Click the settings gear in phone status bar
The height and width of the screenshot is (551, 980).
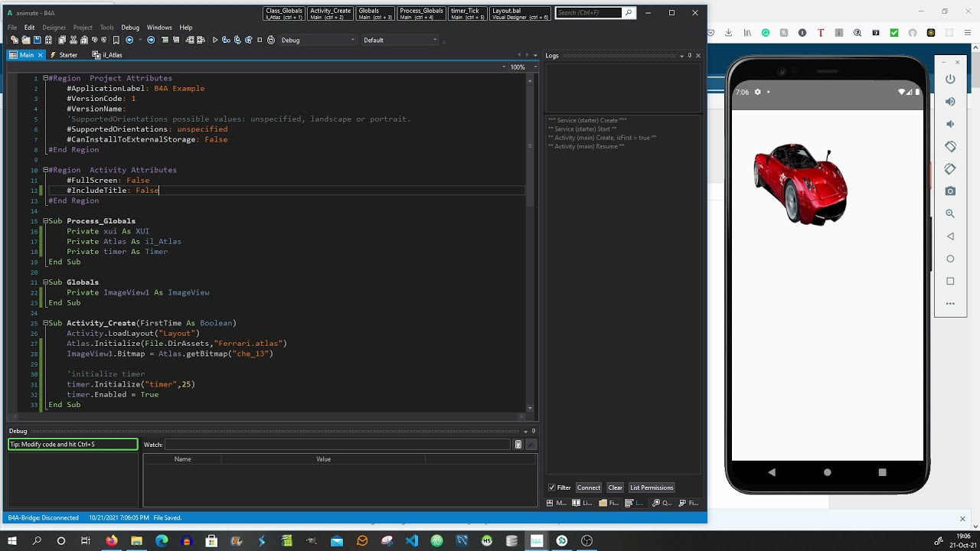pyautogui.click(x=757, y=92)
